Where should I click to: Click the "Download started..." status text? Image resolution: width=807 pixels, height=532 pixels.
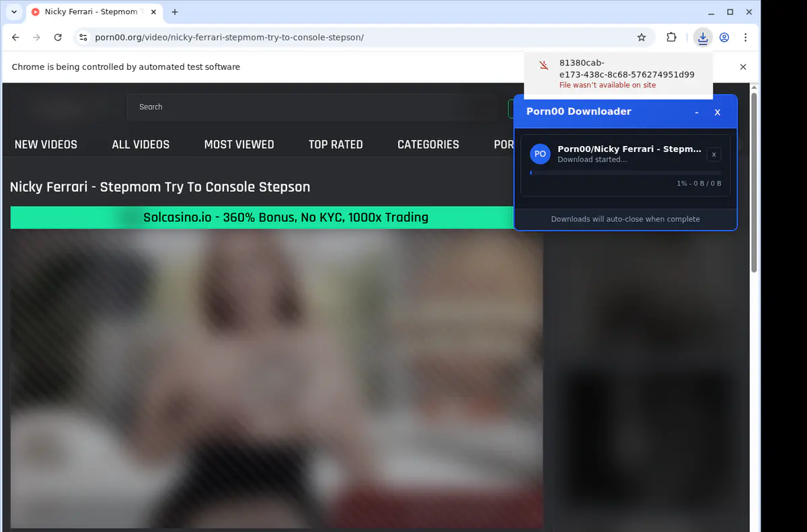[592, 160]
